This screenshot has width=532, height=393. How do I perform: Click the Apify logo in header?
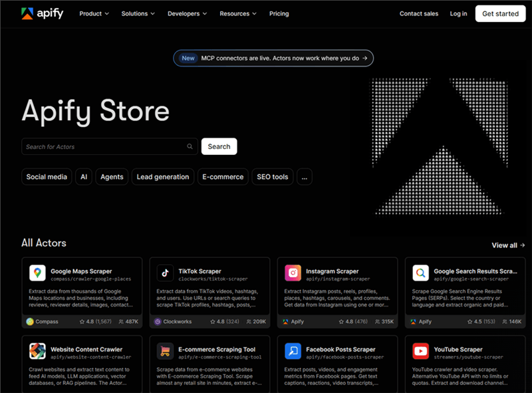tap(42, 13)
